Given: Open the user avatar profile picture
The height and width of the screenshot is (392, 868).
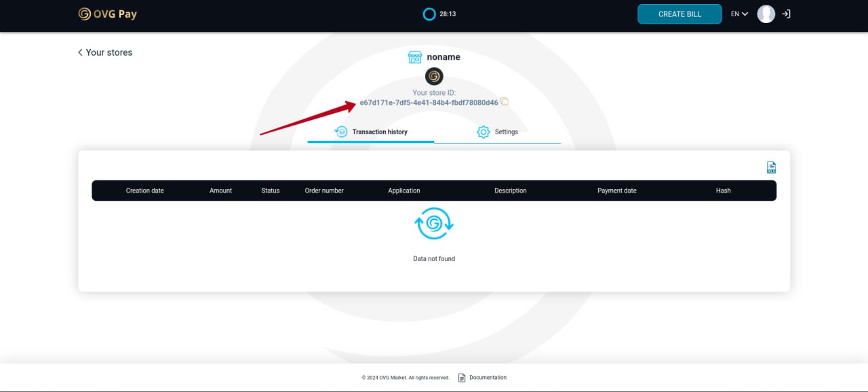Looking at the screenshot, I should pos(766,14).
